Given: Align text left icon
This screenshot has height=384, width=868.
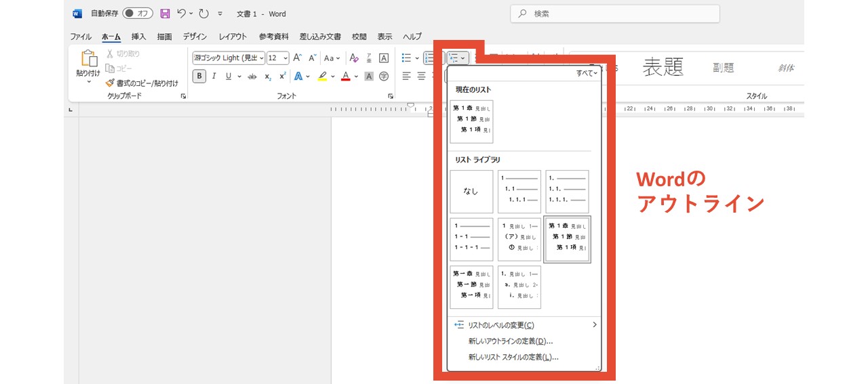Looking at the screenshot, I should 406,76.
